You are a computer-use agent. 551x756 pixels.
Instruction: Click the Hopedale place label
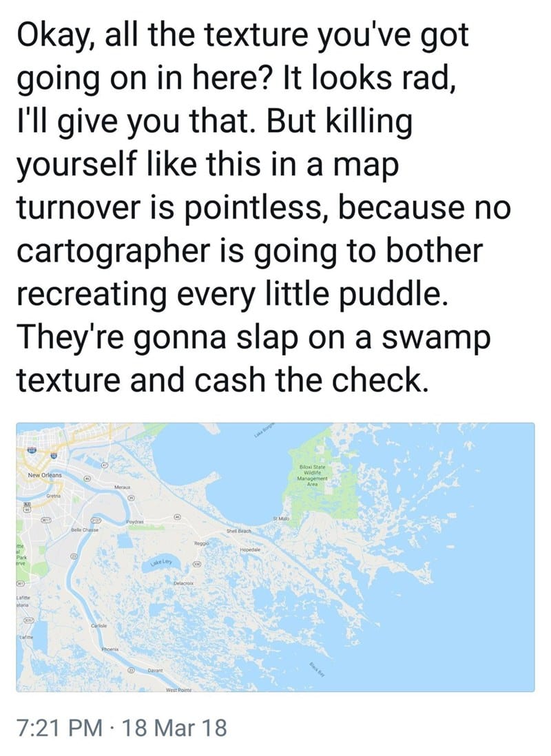251,549
